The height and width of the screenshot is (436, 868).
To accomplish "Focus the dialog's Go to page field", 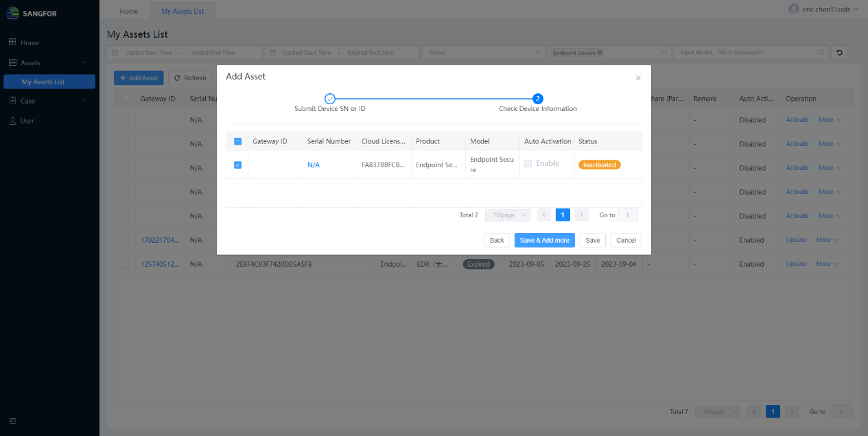I will pyautogui.click(x=627, y=215).
